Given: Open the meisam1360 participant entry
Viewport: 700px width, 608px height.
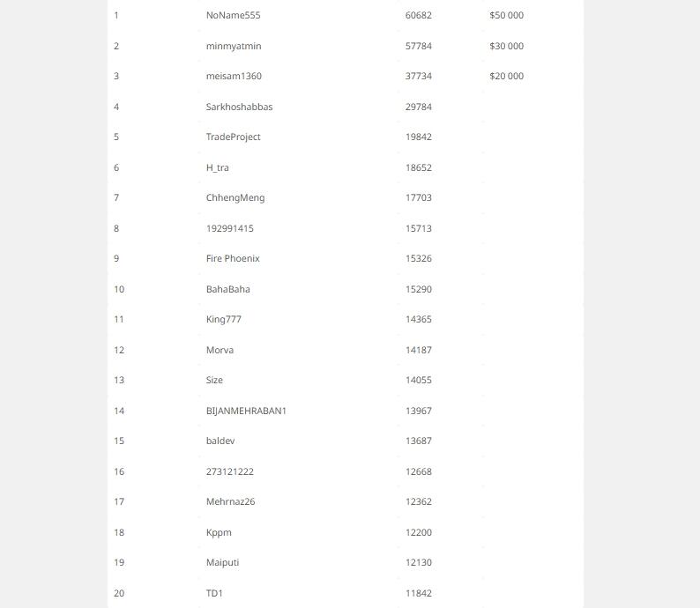Looking at the screenshot, I should click(x=234, y=77).
